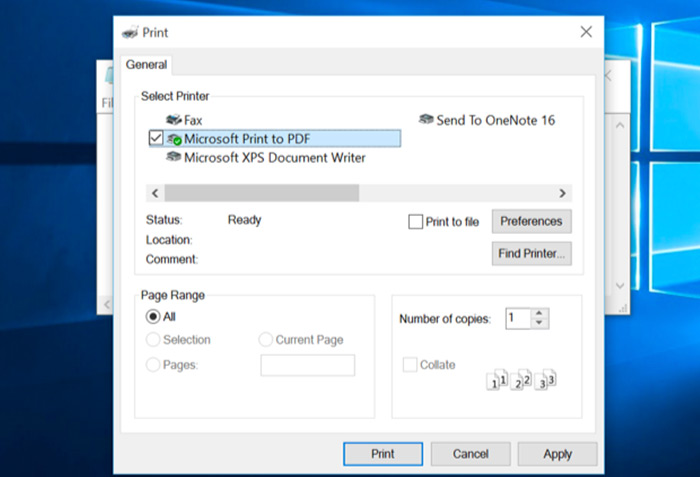Select the Pages radio button

tap(153, 365)
